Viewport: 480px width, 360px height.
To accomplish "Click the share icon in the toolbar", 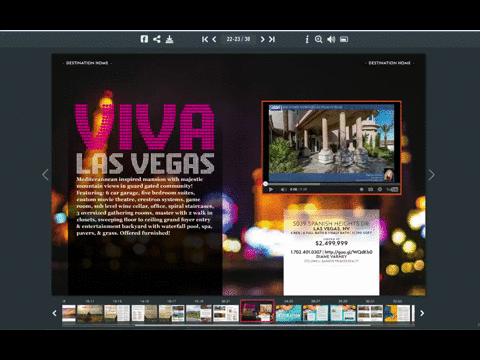I will (157, 39).
